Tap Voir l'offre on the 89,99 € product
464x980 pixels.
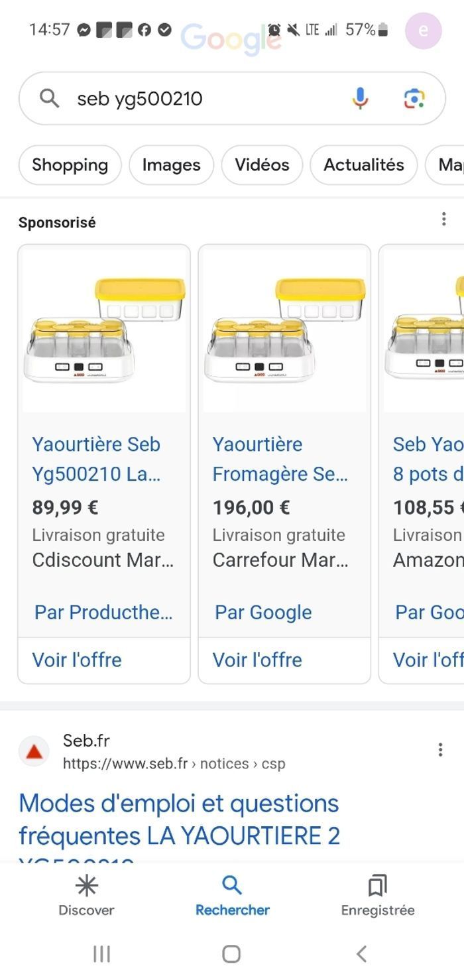[x=77, y=660]
